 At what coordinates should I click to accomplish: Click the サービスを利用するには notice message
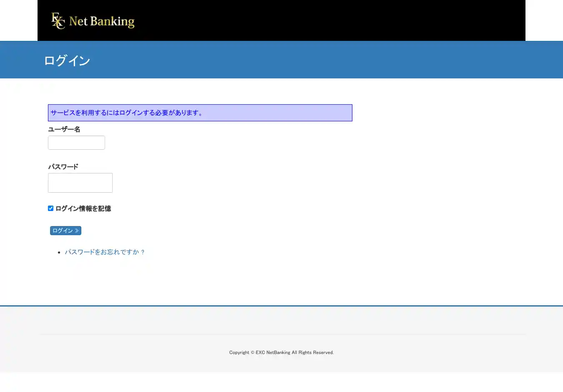pos(127,113)
